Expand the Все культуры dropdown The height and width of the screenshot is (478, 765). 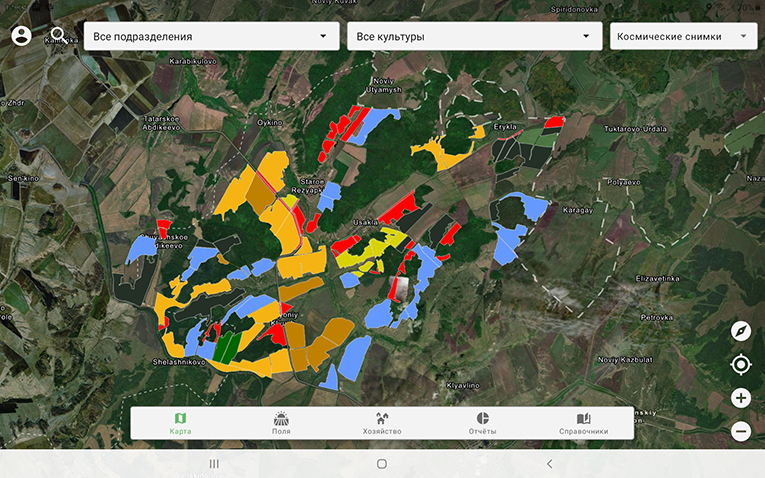pyautogui.click(x=474, y=37)
